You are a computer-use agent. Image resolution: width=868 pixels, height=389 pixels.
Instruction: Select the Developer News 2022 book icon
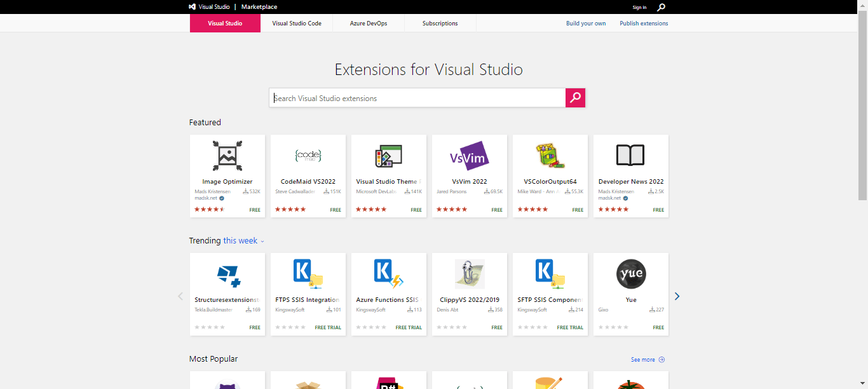point(630,155)
